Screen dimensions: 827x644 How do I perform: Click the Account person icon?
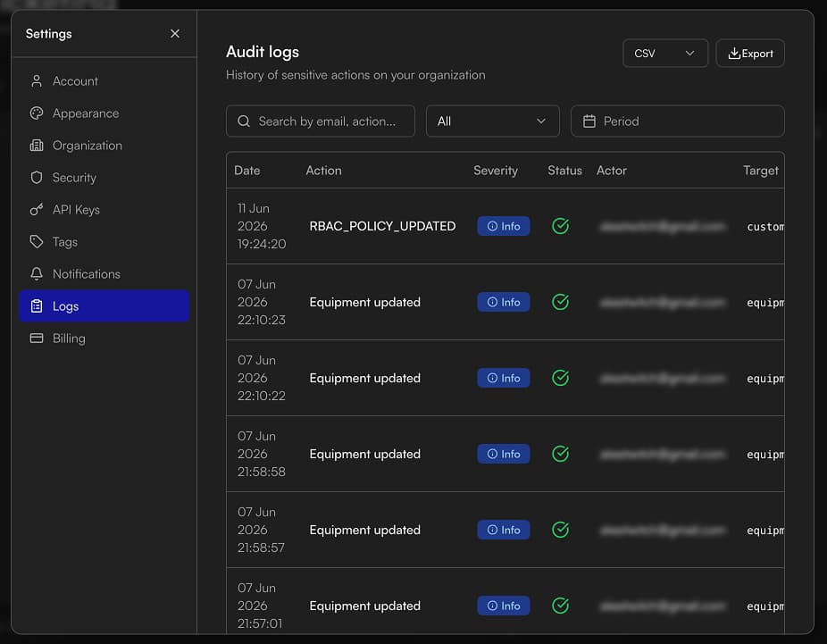pos(37,80)
